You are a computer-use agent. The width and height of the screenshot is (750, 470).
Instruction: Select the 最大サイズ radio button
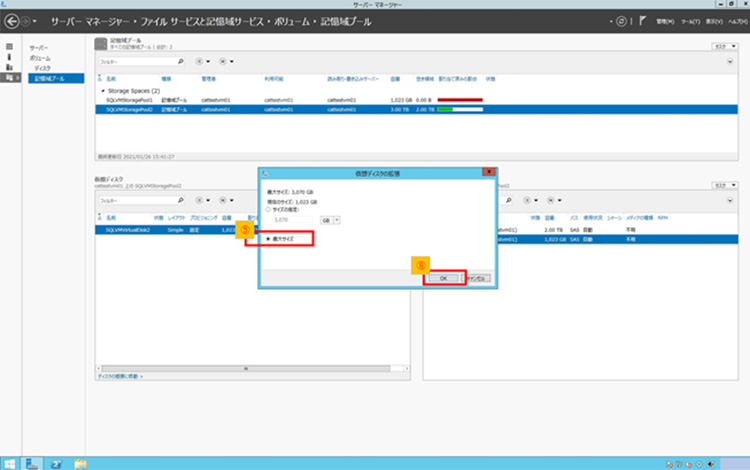point(269,240)
